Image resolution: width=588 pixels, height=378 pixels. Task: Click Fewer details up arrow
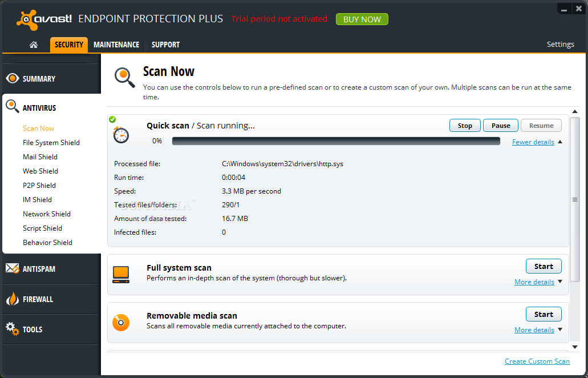560,142
